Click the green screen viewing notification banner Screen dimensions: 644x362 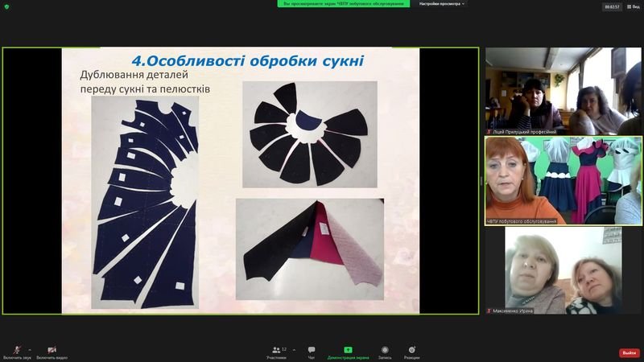pyautogui.click(x=344, y=4)
